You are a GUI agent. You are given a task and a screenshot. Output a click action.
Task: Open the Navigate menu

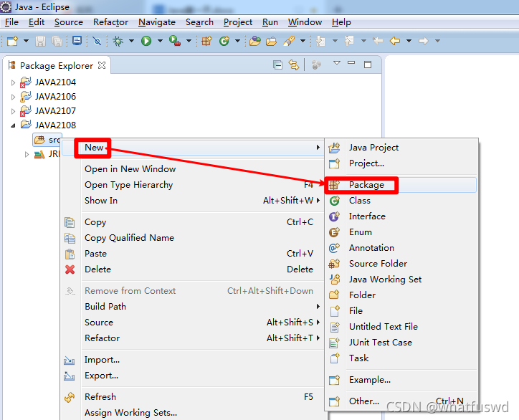pos(157,22)
